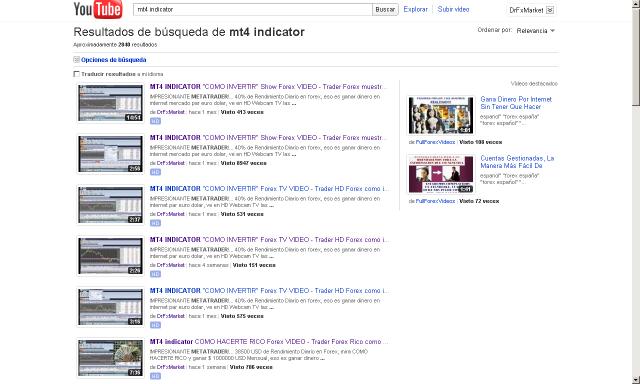Click the Vídeos destacados heading
This screenshot has width=640, height=384.
point(534,84)
